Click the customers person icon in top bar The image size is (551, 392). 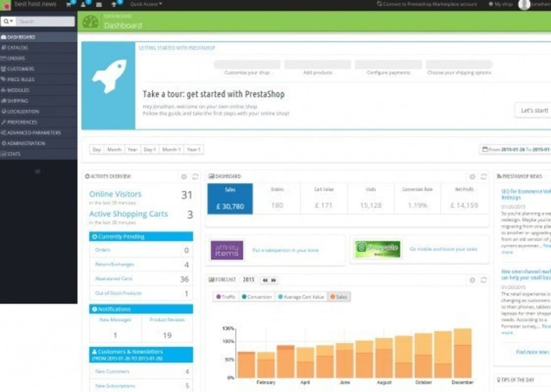[83, 4]
